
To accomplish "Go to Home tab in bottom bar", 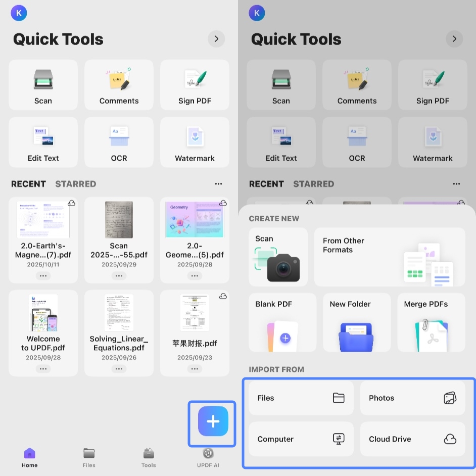I will pyautogui.click(x=29, y=457).
